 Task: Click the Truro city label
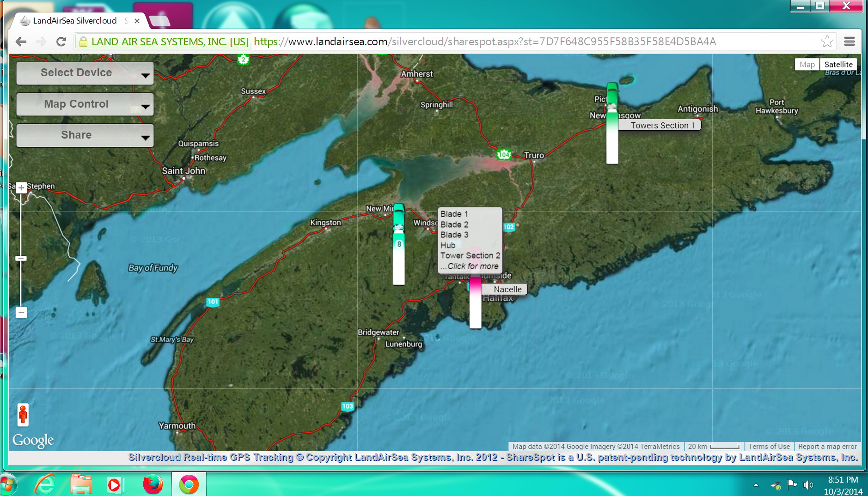(534, 155)
